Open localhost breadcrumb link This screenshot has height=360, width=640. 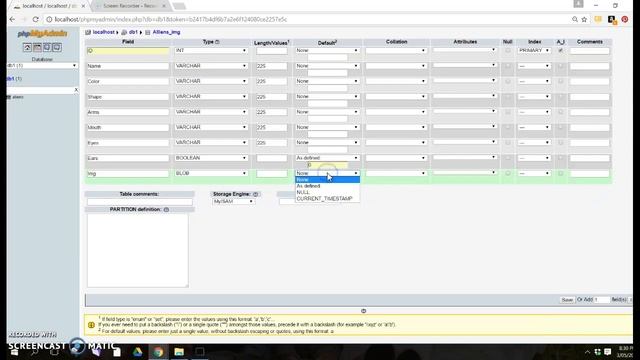103,32
